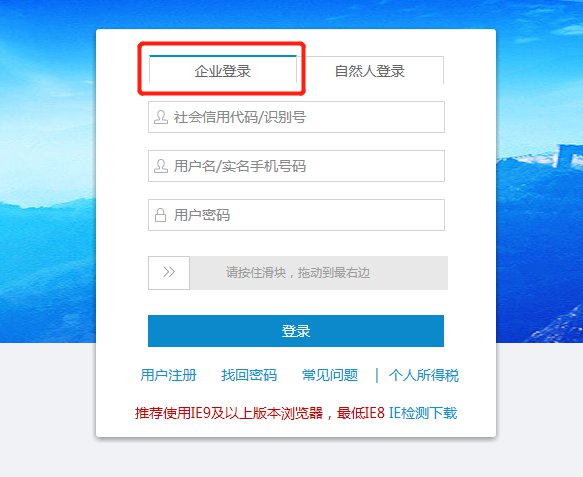Switch to the 自然人登录 tab
The image size is (583, 477).
point(370,70)
